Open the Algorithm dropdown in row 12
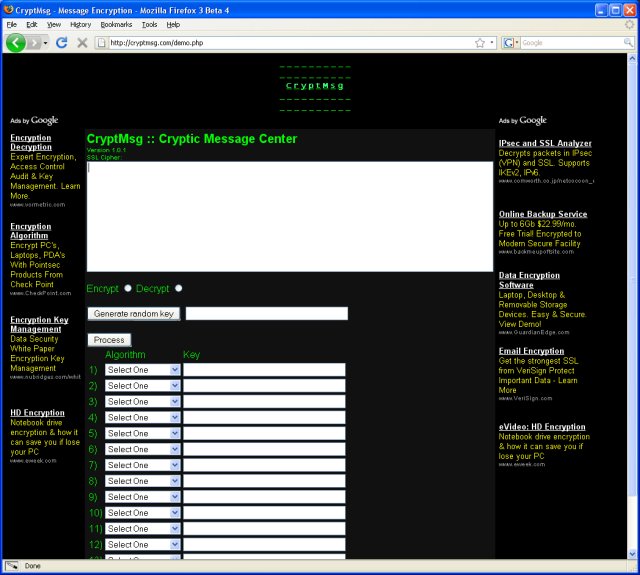The image size is (640, 575). point(142,545)
